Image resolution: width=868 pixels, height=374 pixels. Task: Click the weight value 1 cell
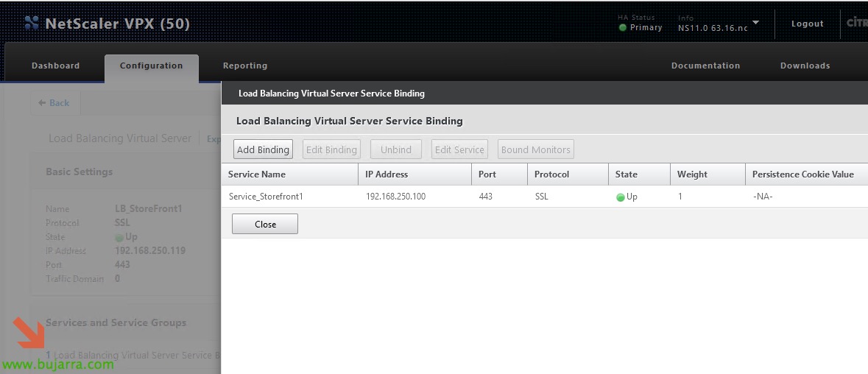680,197
